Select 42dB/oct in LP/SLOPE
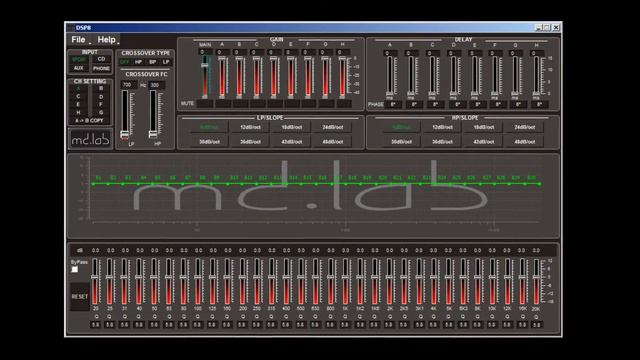640x360 pixels. [291, 142]
